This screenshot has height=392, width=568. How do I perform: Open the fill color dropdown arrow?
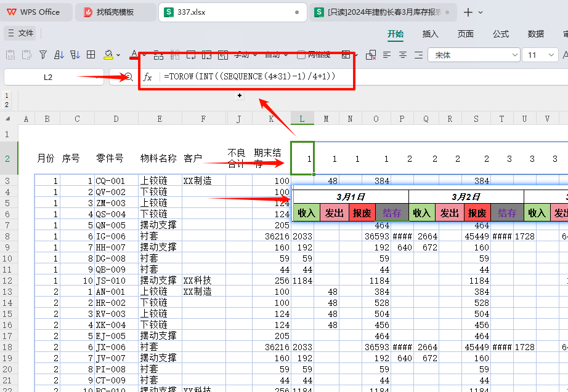coord(118,55)
